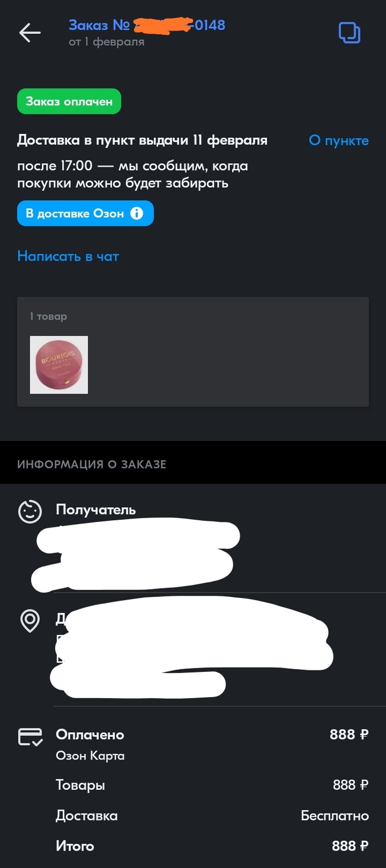Image resolution: width=386 pixels, height=868 pixels.
Task: Open the Bourjois blush product thumbnail
Action: click(x=59, y=365)
